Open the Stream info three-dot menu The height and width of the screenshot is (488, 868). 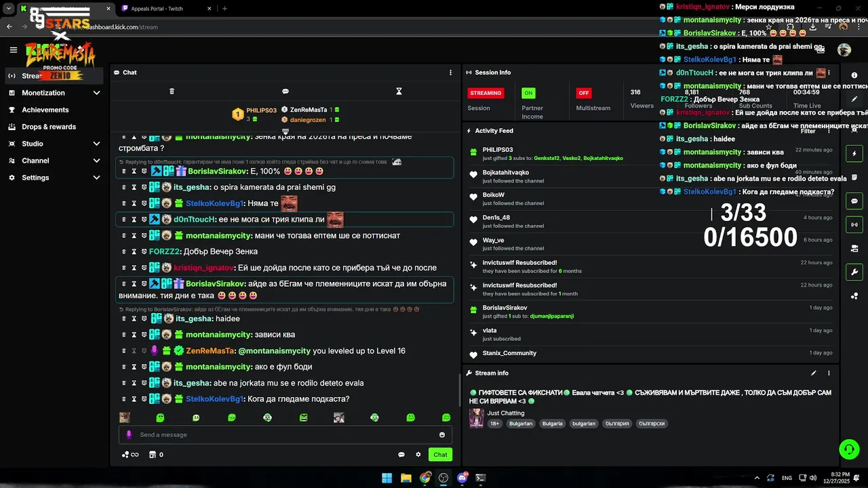coord(829,373)
